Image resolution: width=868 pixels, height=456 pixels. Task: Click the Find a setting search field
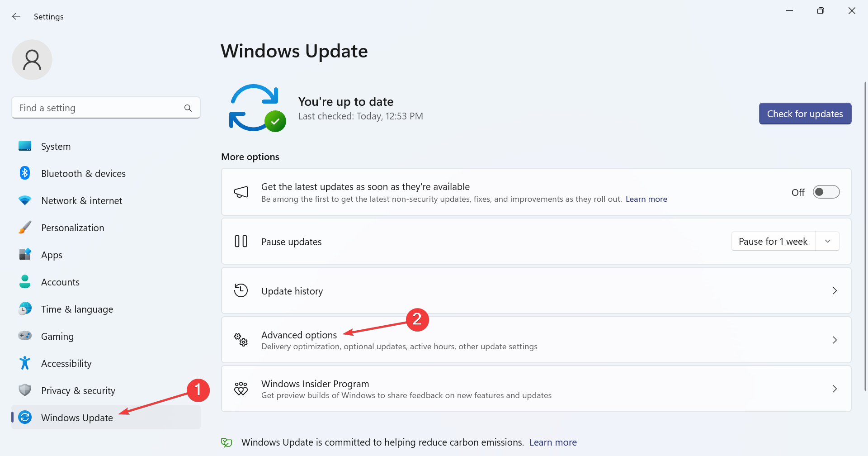[106, 108]
